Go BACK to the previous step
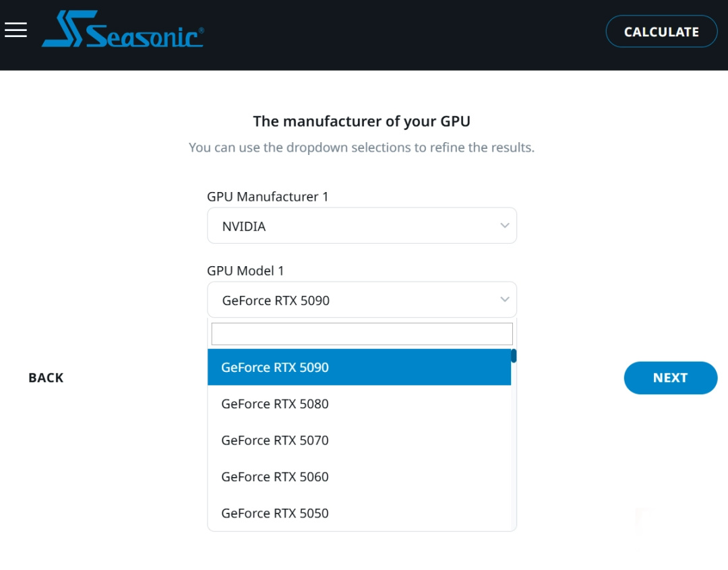The image size is (728, 570). [x=46, y=378]
